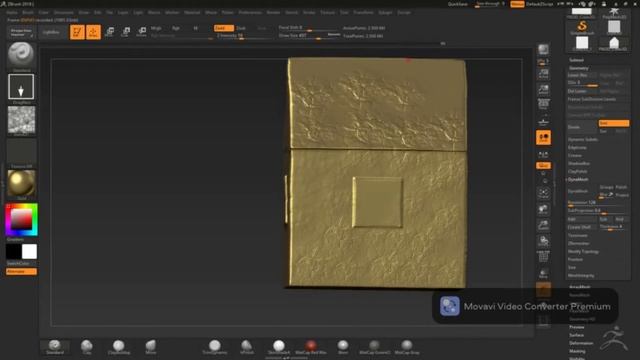Open the Gold material sphere selector
This screenshot has width=640, height=360.
(21, 183)
